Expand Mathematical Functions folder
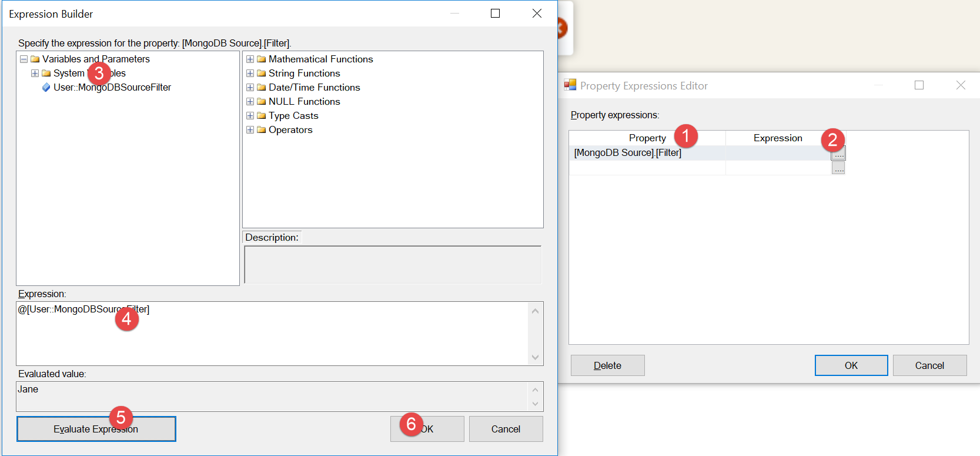980x456 pixels. [x=250, y=59]
